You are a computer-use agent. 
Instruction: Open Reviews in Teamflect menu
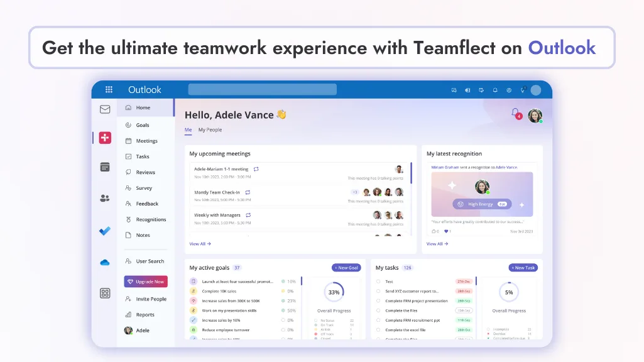click(146, 172)
